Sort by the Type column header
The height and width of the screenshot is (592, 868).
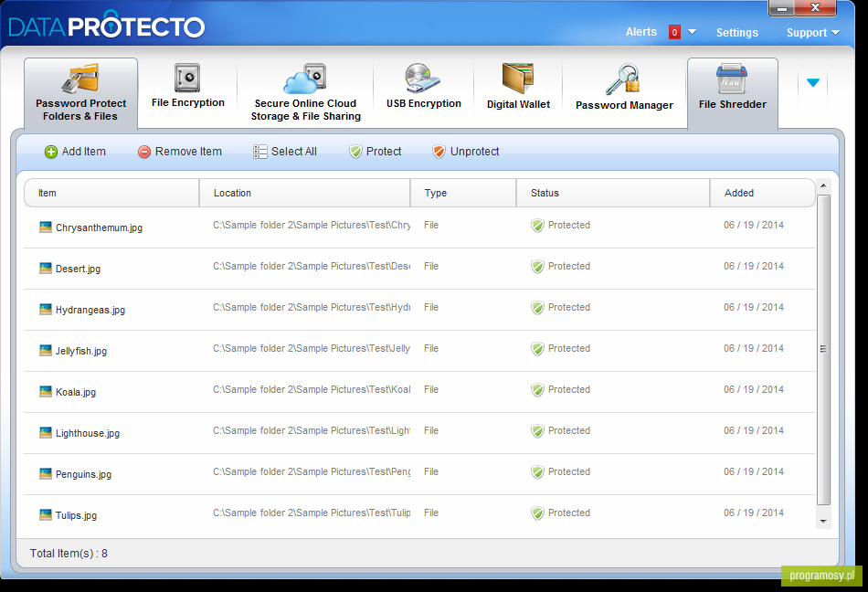[463, 193]
